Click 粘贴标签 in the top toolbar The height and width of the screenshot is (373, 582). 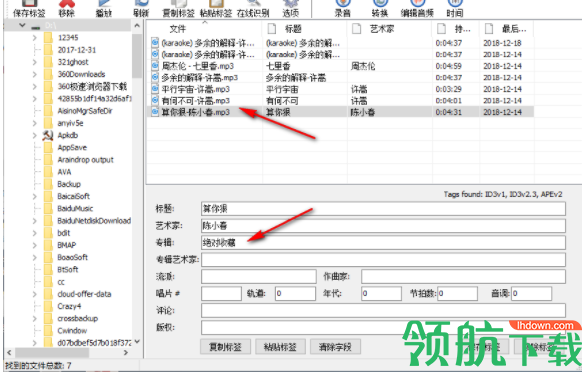(216, 9)
